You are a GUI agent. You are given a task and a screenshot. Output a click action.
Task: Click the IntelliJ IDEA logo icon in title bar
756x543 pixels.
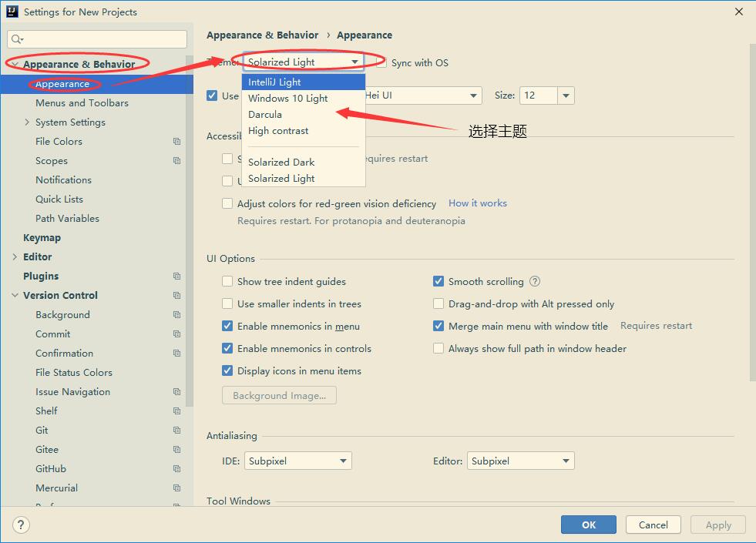[x=12, y=12]
